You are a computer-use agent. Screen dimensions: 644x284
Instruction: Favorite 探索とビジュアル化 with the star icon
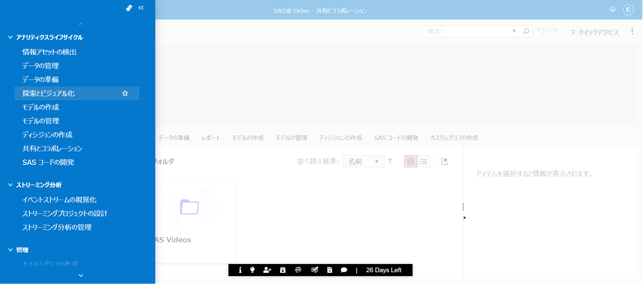click(x=125, y=93)
